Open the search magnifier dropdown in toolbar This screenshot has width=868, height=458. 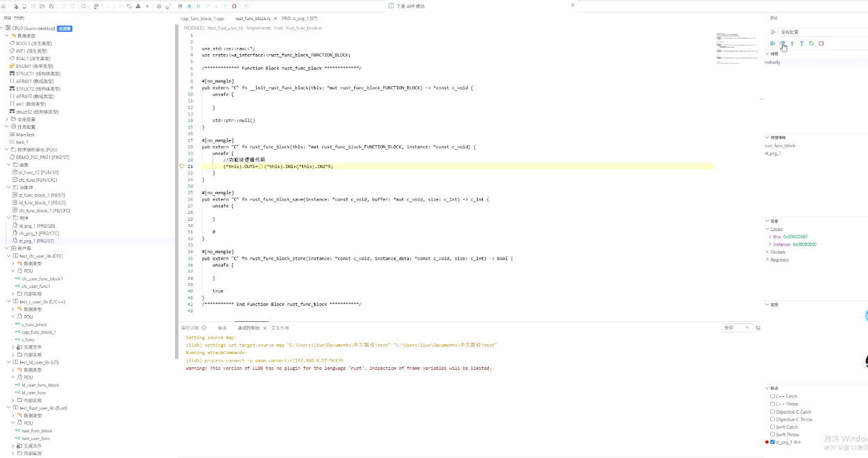click(85, 6)
